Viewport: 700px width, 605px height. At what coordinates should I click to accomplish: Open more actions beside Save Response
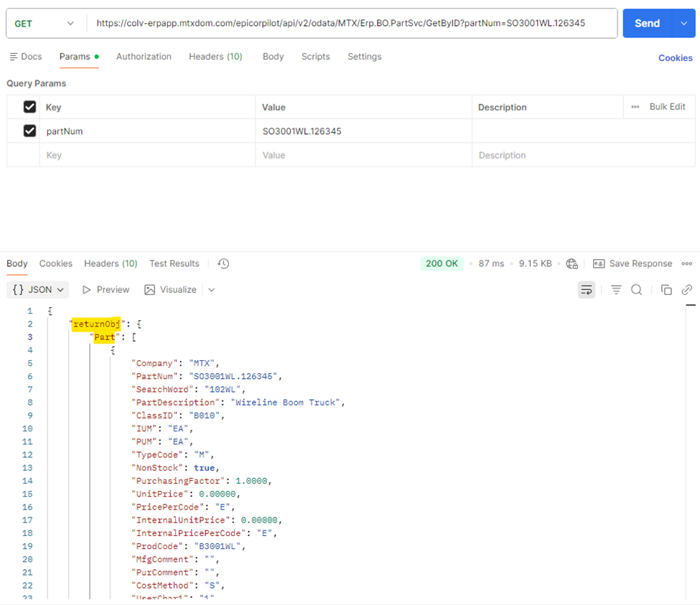coord(686,264)
